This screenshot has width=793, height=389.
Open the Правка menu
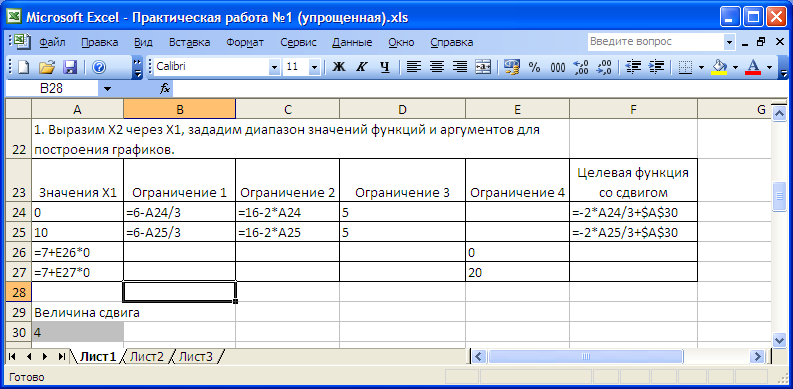click(x=100, y=42)
